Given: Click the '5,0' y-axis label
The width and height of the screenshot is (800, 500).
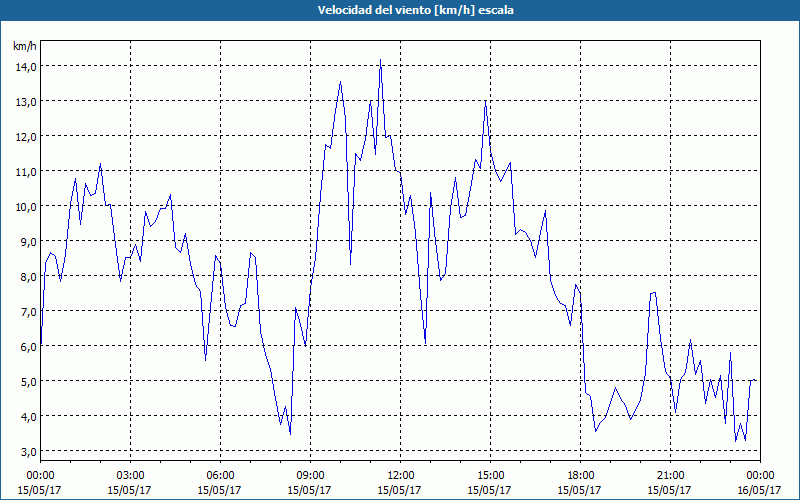Looking at the screenshot, I should 28,381.
